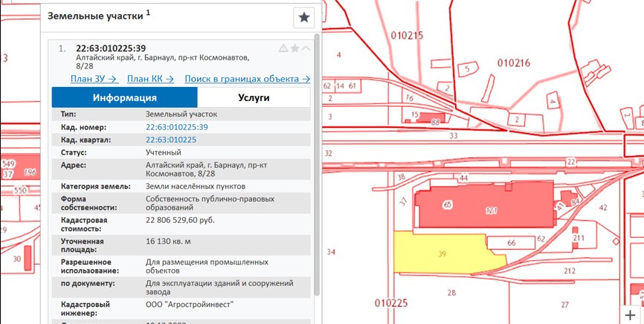
Task: Switch to the Информация tab
Action: coord(124,98)
